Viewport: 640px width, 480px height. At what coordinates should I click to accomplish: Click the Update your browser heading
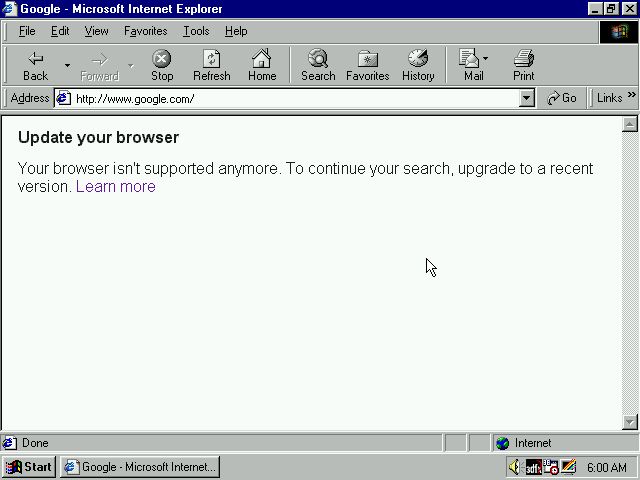click(x=98, y=138)
